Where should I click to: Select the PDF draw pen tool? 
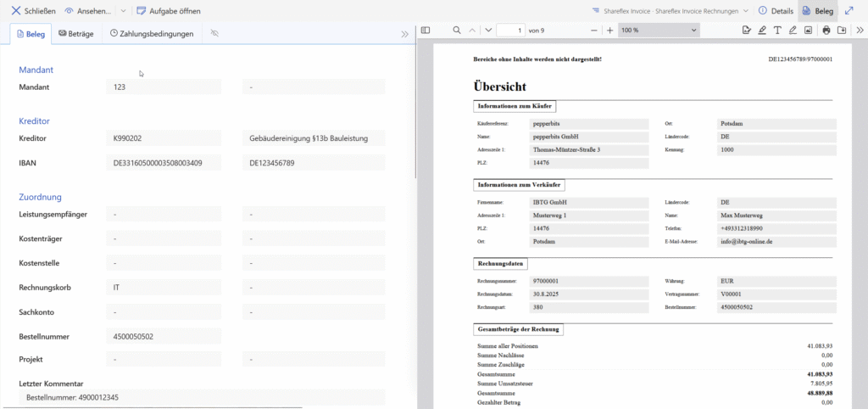click(x=793, y=30)
